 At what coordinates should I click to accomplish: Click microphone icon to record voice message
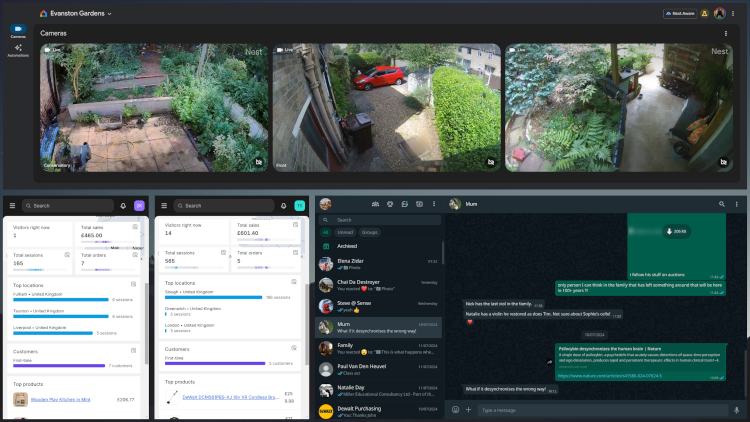[x=736, y=409]
